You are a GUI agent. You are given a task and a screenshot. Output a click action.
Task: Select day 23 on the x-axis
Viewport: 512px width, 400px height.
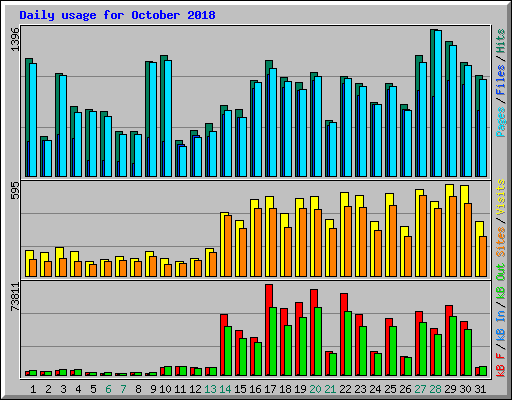pyautogui.click(x=360, y=389)
